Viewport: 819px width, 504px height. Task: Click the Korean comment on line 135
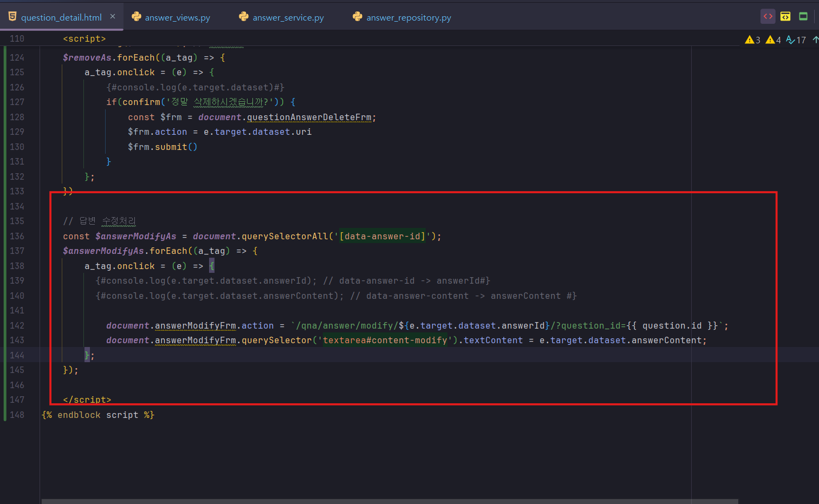(100, 221)
